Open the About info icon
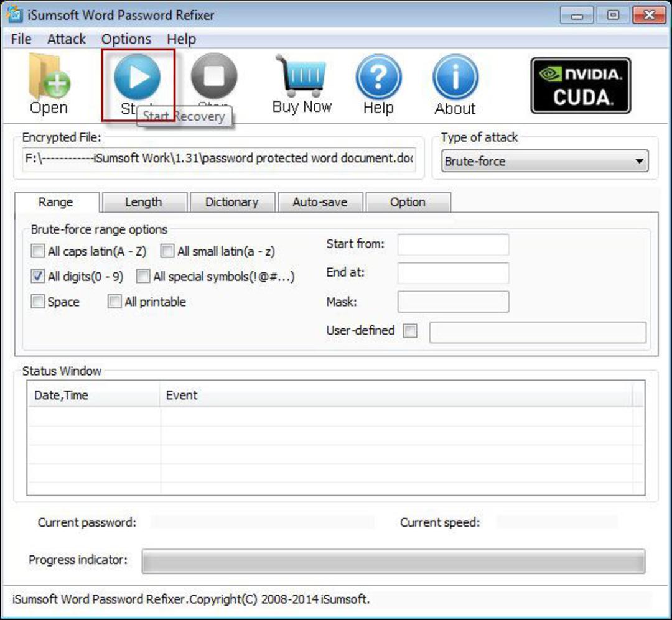The image size is (672, 620). (455, 77)
